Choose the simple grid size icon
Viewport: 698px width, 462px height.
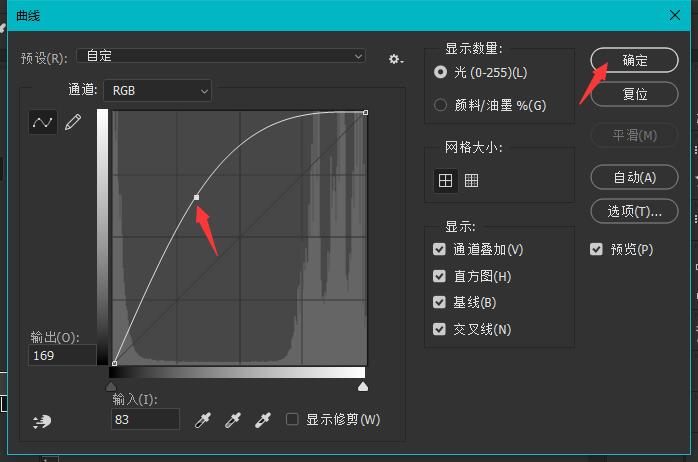(x=445, y=180)
